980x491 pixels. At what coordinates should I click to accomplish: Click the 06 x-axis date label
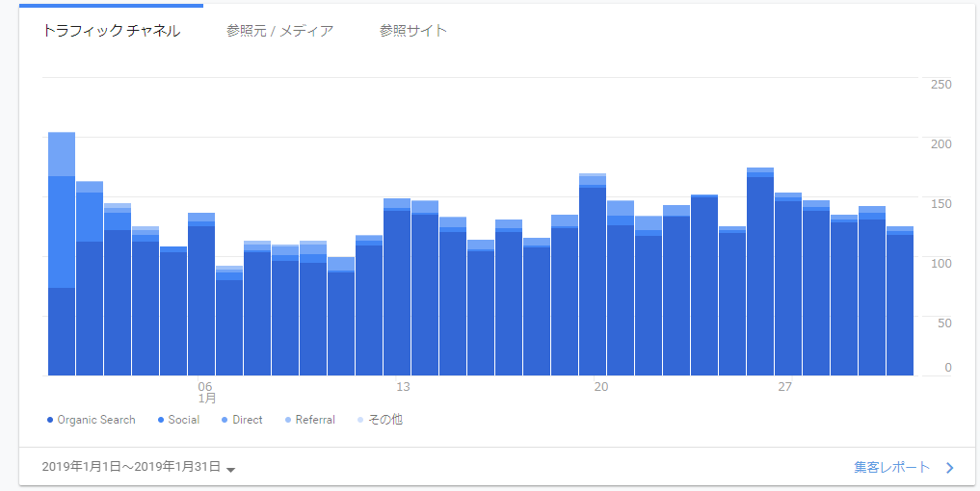point(205,387)
